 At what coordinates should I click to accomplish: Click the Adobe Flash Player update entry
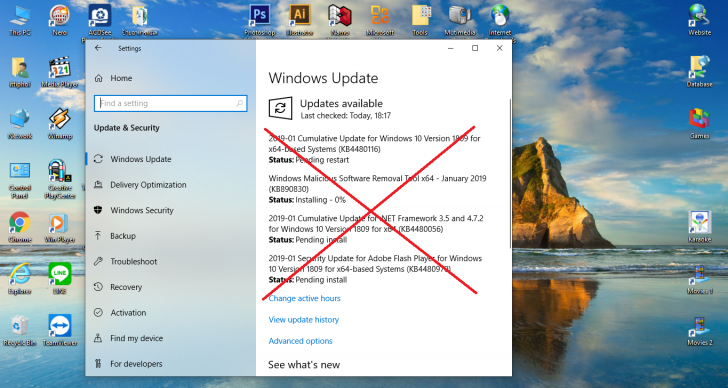pos(375,269)
